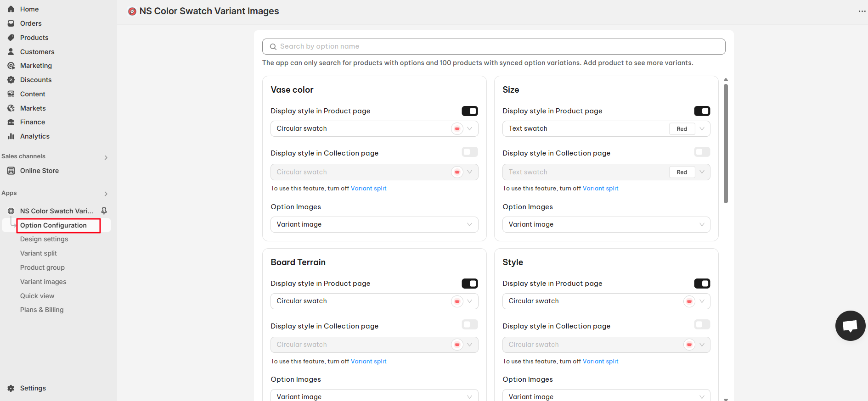
Task: Toggle Style Collection page display style
Action: pos(702,324)
